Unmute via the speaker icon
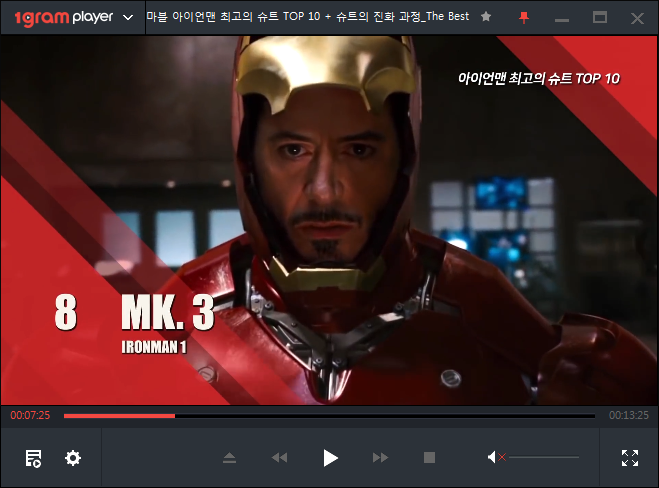Viewport: 659px width, 488px height. [x=496, y=457]
